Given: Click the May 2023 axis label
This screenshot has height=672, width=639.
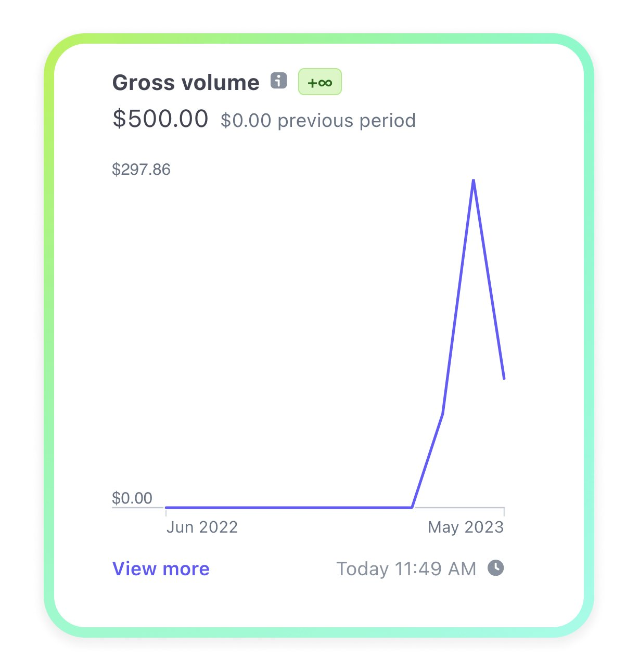Looking at the screenshot, I should coord(466,527).
